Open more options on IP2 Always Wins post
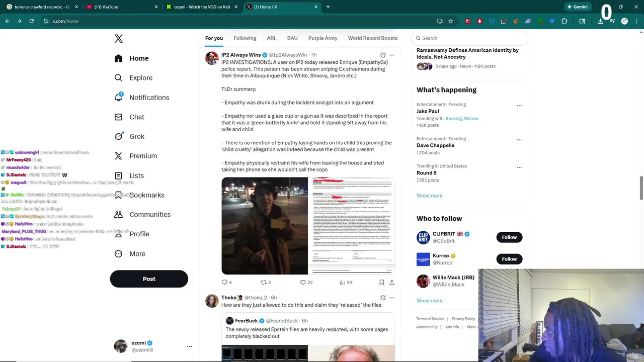 click(392, 55)
